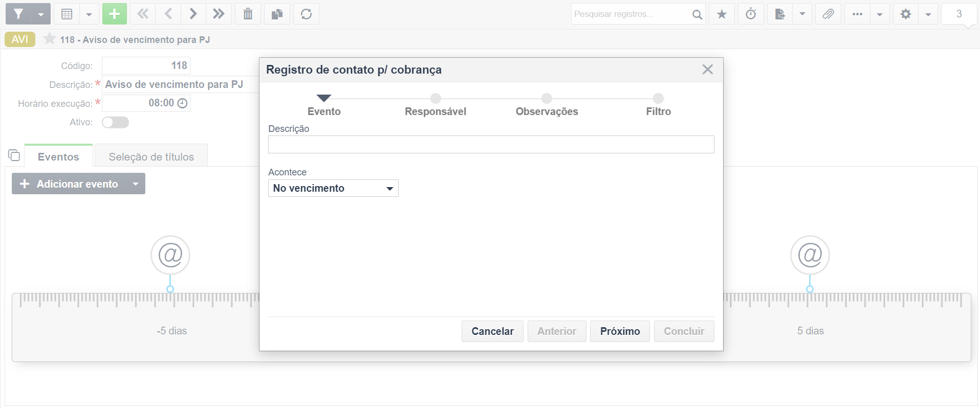Click the duplicate record icon
The height and width of the screenshot is (408, 980).
[x=277, y=14]
